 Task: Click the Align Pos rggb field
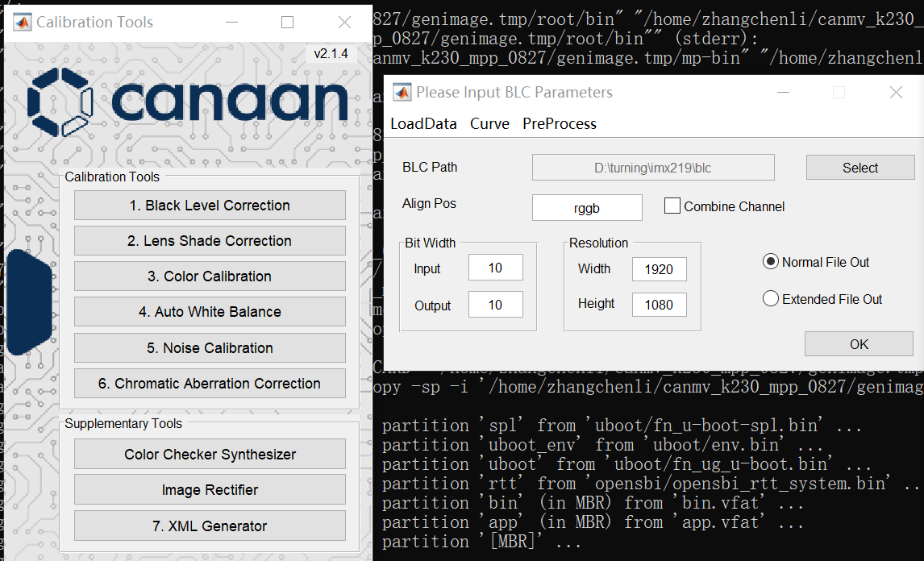(x=587, y=208)
